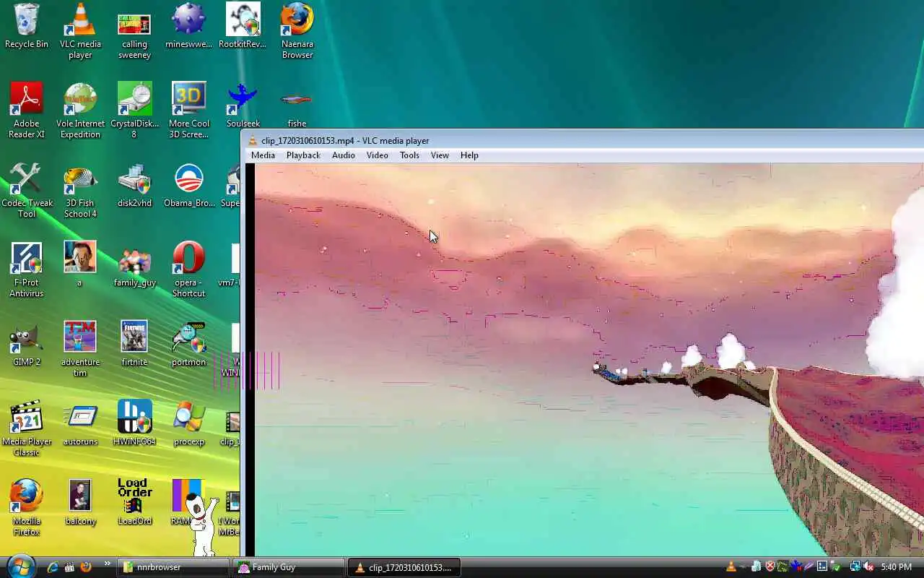Open the Video menu in VLC
Viewport: 924px width, 578px height.
pyautogui.click(x=377, y=155)
